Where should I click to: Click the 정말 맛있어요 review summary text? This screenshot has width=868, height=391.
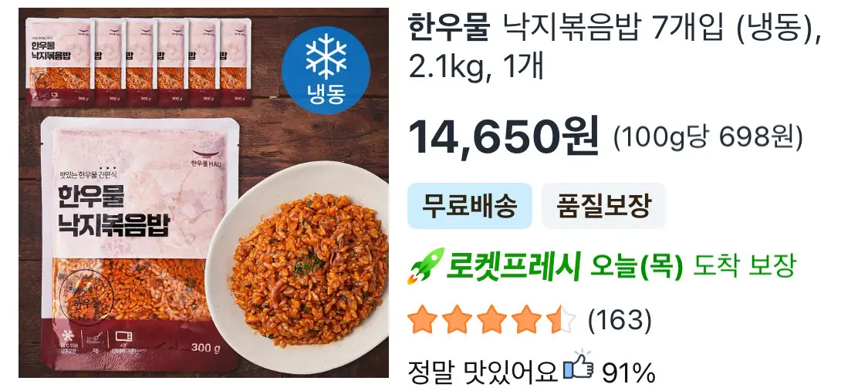pos(483,372)
